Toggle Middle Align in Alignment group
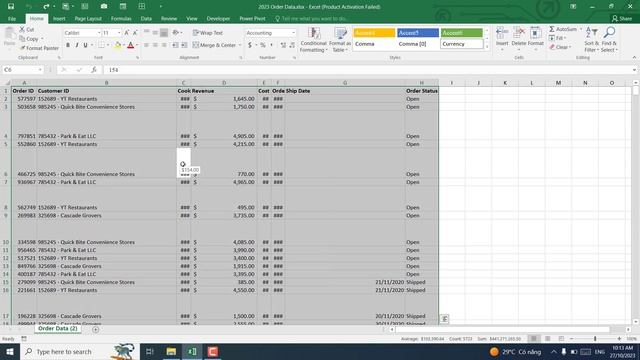640x360 pixels. (155, 33)
